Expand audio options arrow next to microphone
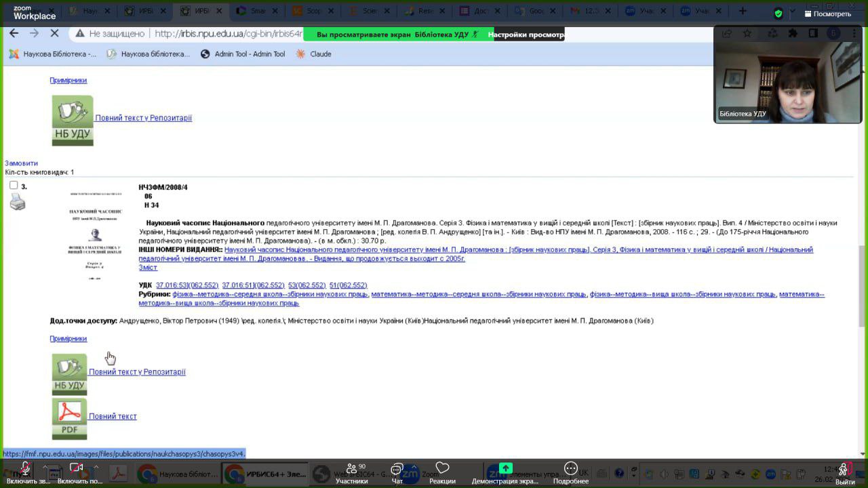 (45, 466)
